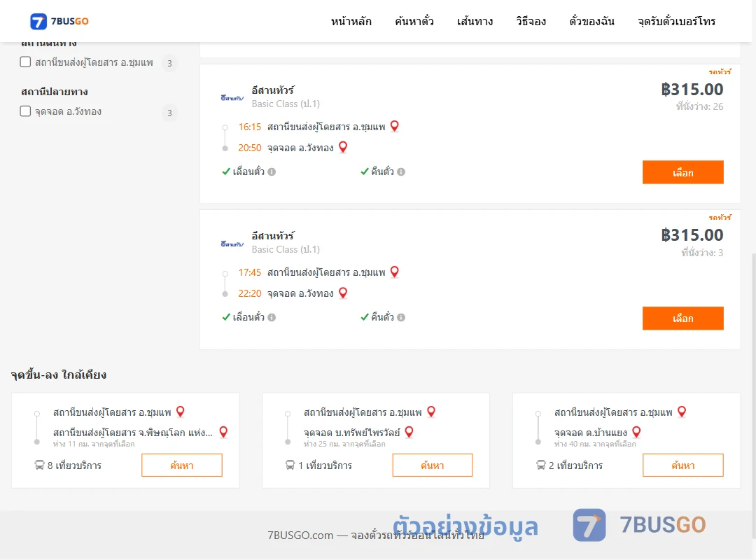Check the สถานีขนส่งผู้โดยสาร อ.ชุมแพ origin filter
Viewport: 756px width, 560px height.
(x=26, y=62)
